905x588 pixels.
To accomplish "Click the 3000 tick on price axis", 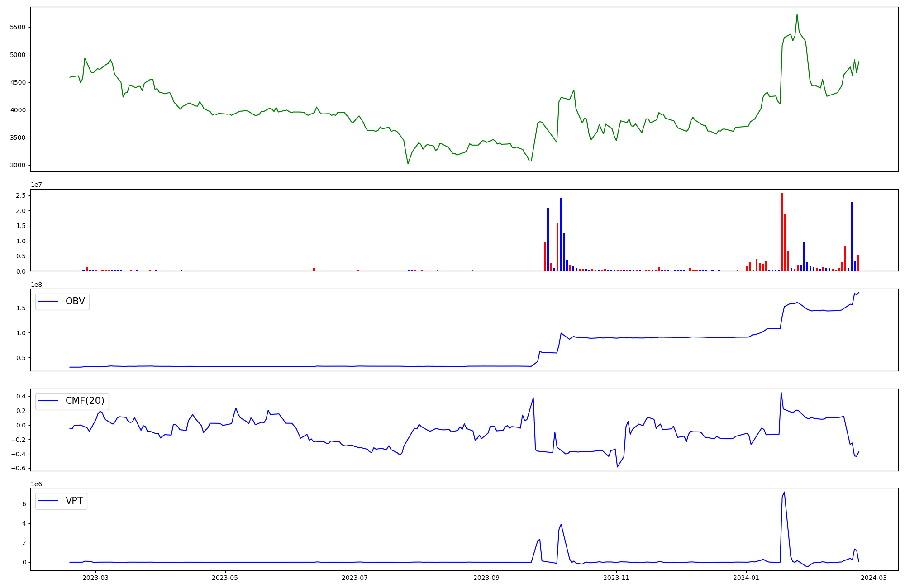I will (18, 166).
